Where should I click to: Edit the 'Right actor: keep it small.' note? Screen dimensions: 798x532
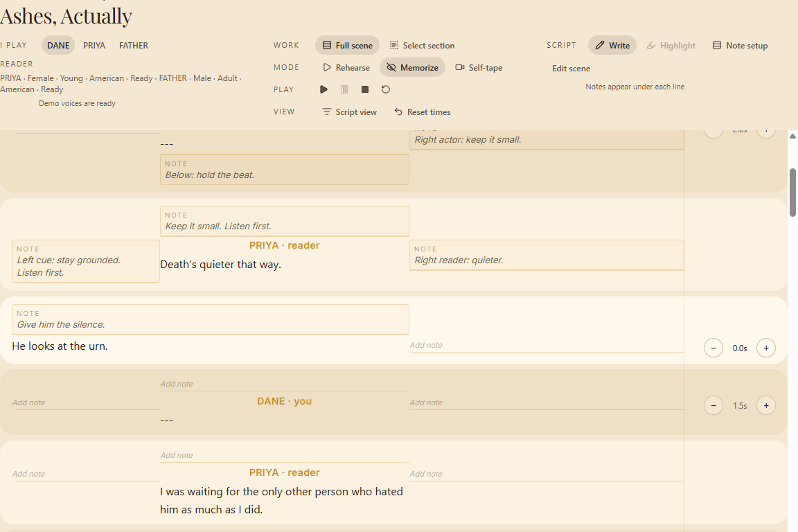(x=547, y=139)
